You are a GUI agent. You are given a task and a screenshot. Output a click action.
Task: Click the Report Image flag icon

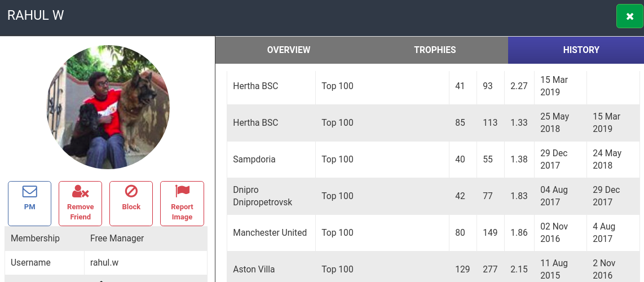(x=182, y=191)
